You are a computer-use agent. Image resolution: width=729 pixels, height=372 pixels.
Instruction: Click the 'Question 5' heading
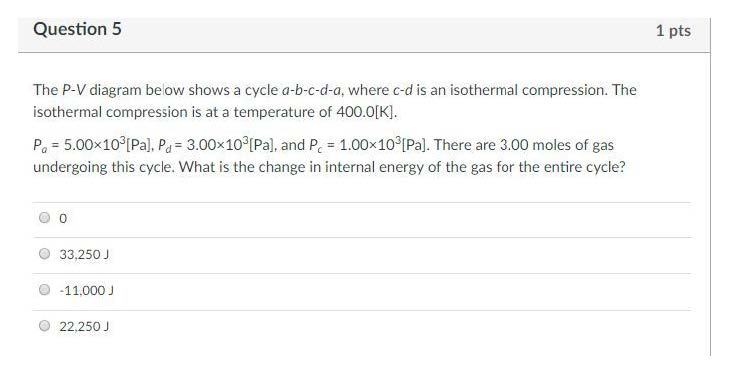pos(77,29)
